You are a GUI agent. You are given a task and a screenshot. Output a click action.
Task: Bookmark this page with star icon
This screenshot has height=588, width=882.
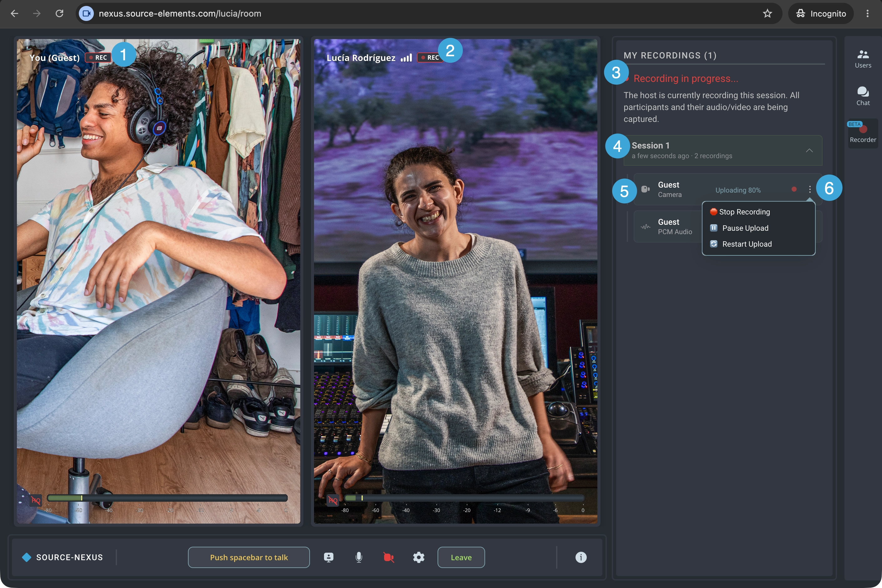767,13
